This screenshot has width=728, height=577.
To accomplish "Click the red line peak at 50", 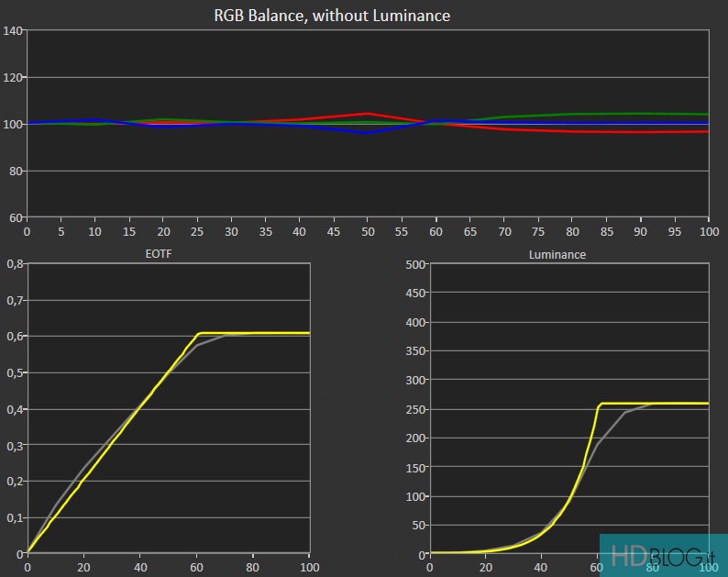I will pos(368,114).
